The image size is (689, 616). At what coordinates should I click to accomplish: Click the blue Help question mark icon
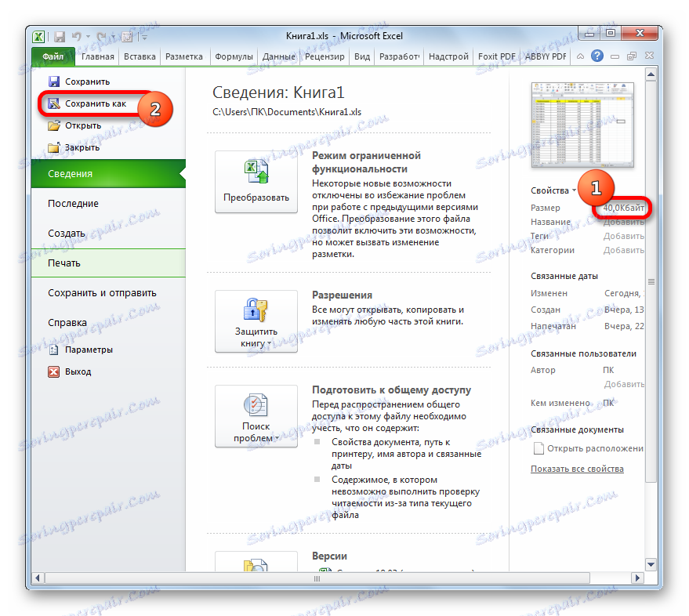pos(597,56)
